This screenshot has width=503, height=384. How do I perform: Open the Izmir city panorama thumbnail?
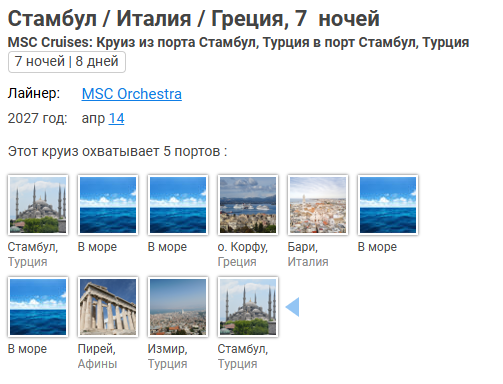[178, 307]
